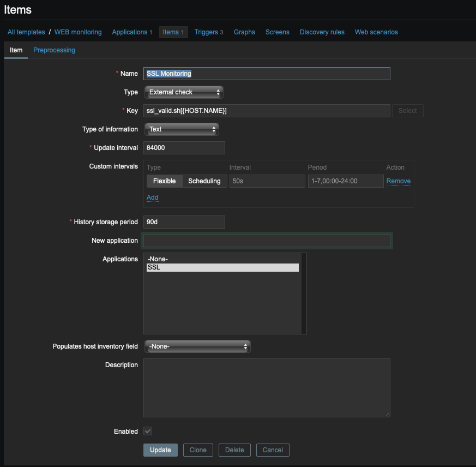The image size is (476, 467).
Task: Open the Type dropdown showing External check
Action: click(x=184, y=92)
